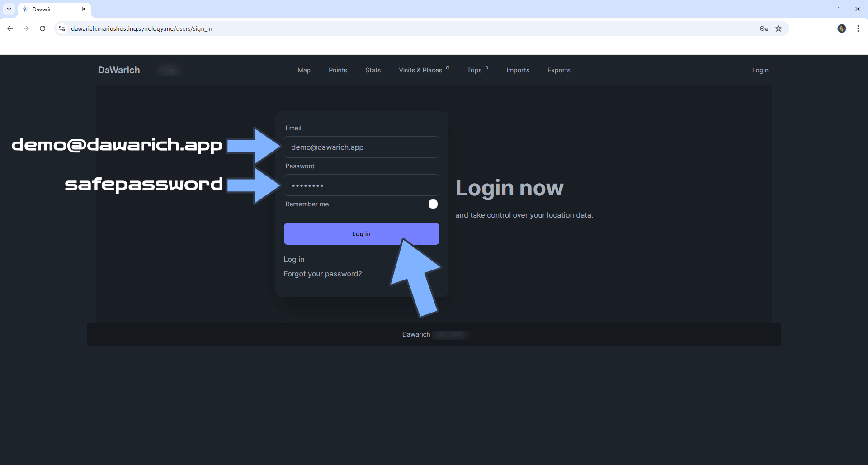The width and height of the screenshot is (868, 465).
Task: Reload the Dawarich page
Action: [42, 28]
